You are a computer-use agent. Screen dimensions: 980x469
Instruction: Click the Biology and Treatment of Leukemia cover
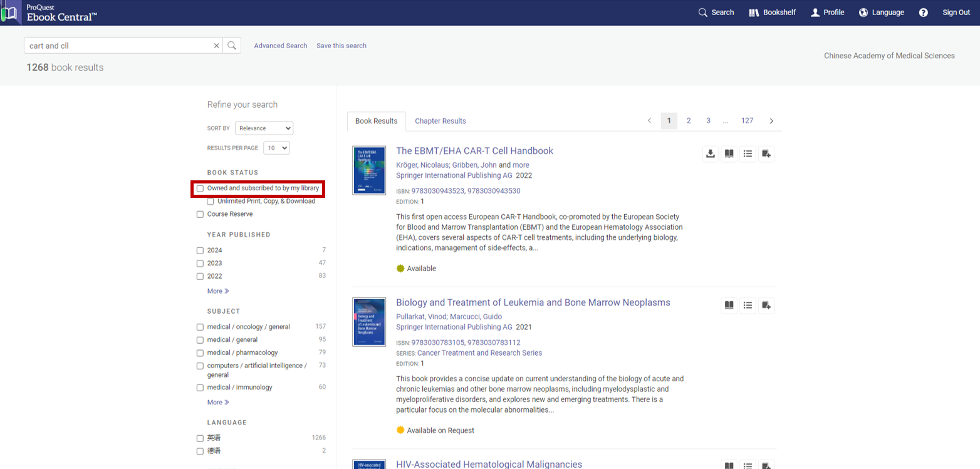coord(369,322)
